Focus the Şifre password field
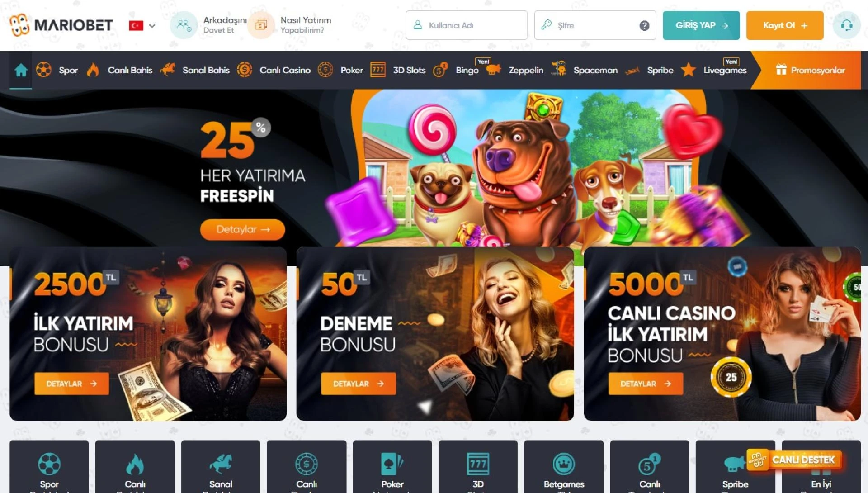The width and height of the screenshot is (868, 493). click(595, 25)
